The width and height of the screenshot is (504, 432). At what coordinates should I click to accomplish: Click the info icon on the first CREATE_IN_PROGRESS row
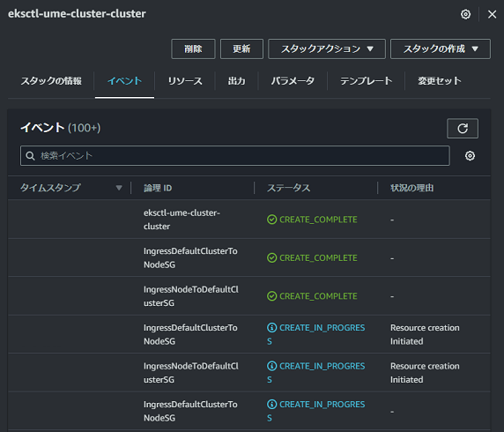point(271,327)
